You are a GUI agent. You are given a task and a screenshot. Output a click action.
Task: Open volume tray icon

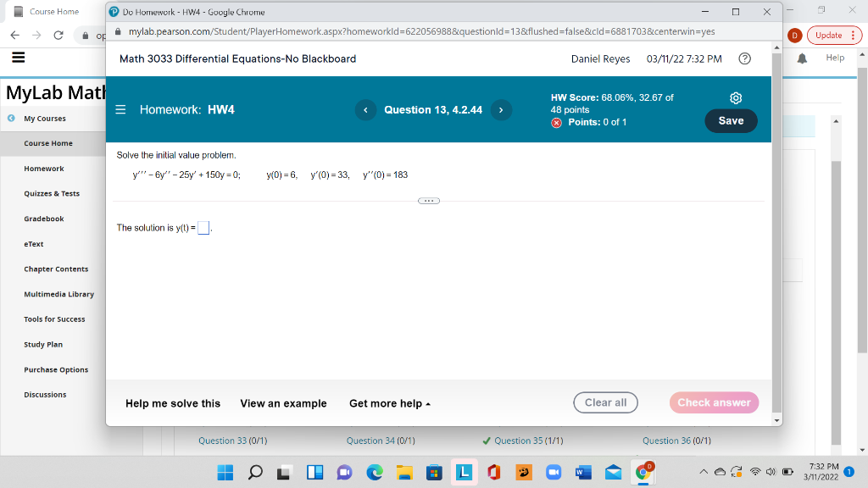coord(771,472)
